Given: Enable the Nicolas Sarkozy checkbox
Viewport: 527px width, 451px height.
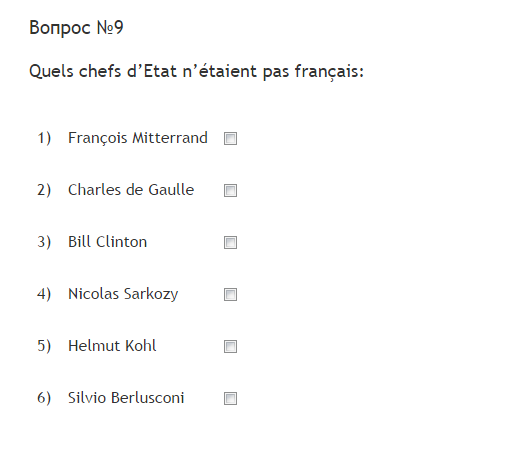Looking at the screenshot, I should coord(230,295).
